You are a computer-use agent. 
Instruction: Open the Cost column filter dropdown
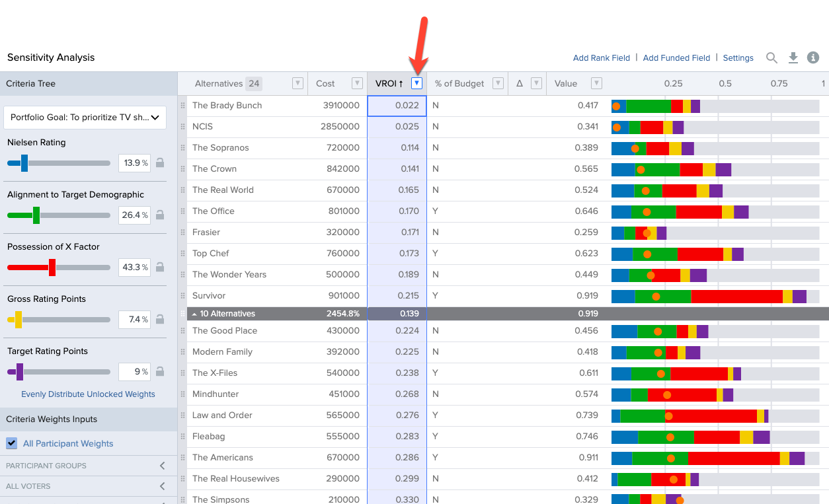(357, 83)
